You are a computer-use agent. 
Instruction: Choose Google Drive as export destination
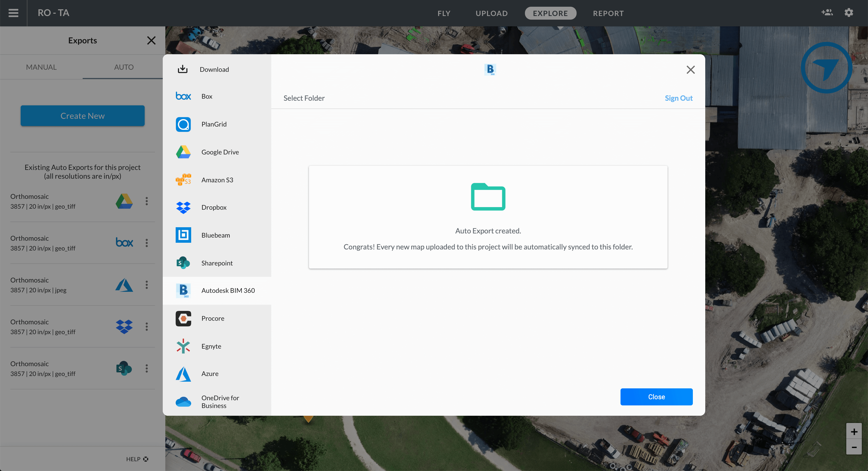click(217, 152)
